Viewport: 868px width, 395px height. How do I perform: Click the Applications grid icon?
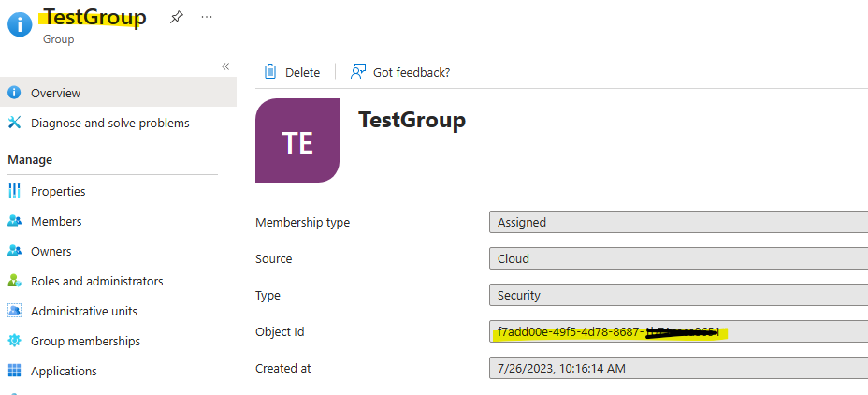click(x=14, y=371)
